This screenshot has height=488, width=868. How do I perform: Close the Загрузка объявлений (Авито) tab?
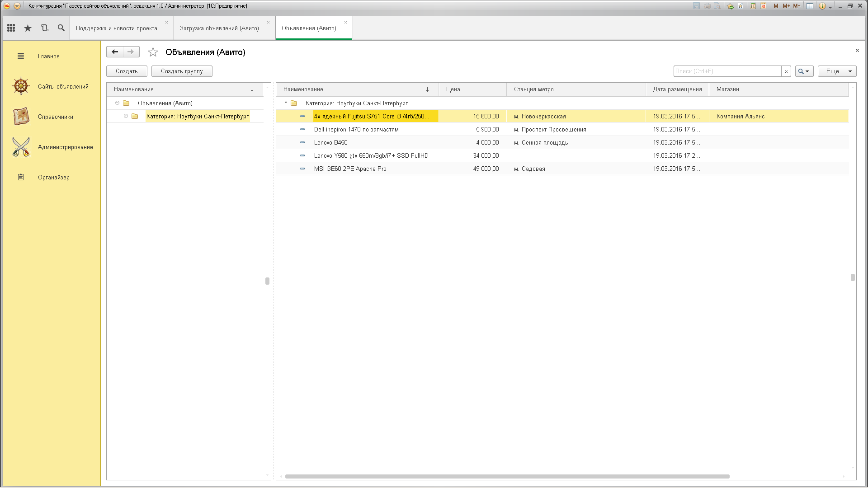pyautogui.click(x=268, y=22)
